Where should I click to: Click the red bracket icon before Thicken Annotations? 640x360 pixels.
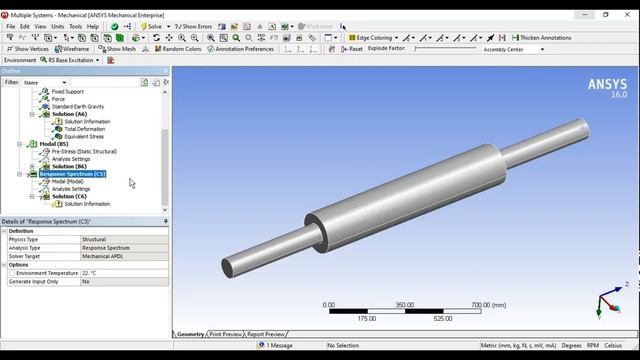(502, 38)
